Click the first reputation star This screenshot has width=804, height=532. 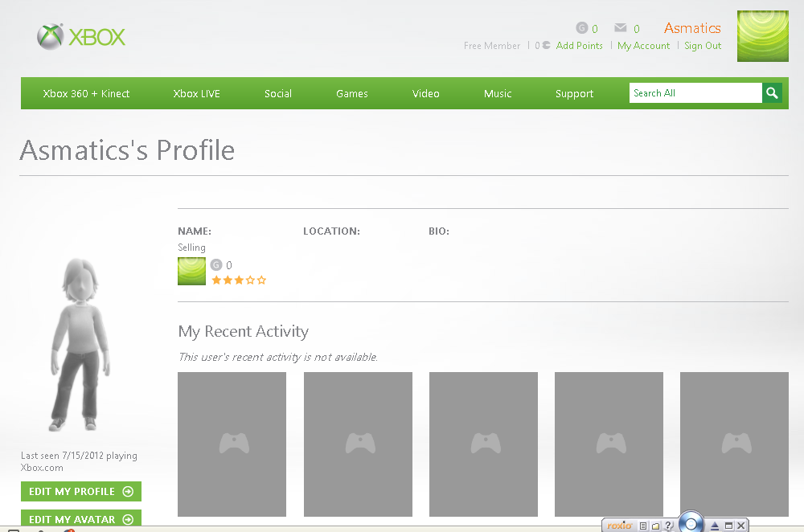(216, 280)
